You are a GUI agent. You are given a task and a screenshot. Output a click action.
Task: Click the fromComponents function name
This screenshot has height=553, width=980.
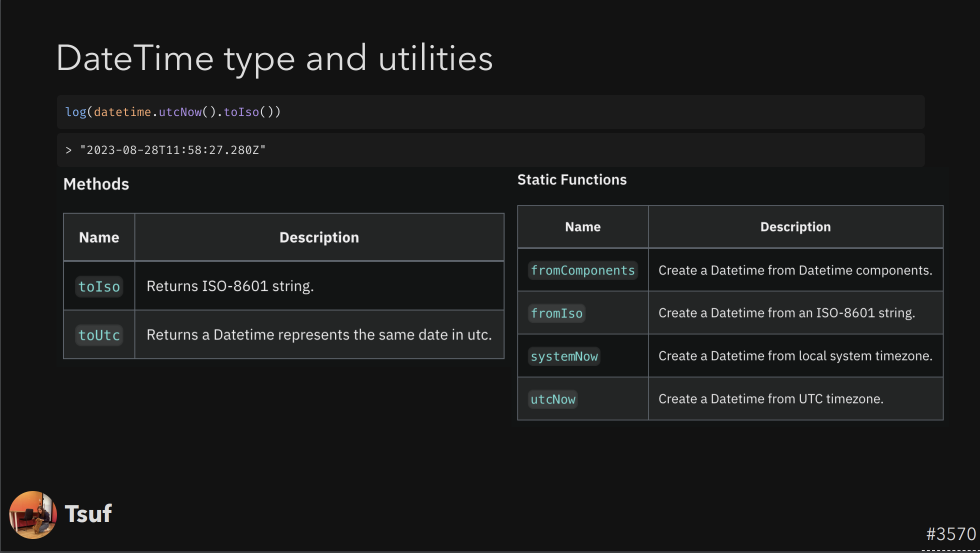tap(582, 270)
